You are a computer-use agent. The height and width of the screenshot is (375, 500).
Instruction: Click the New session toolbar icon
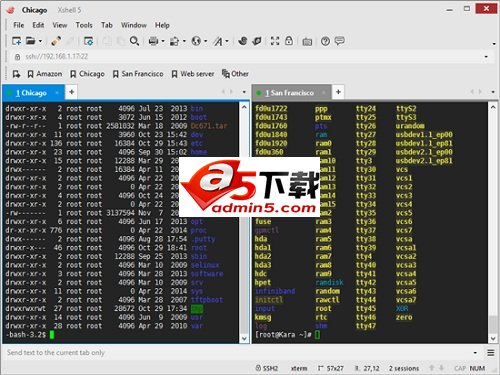16,41
